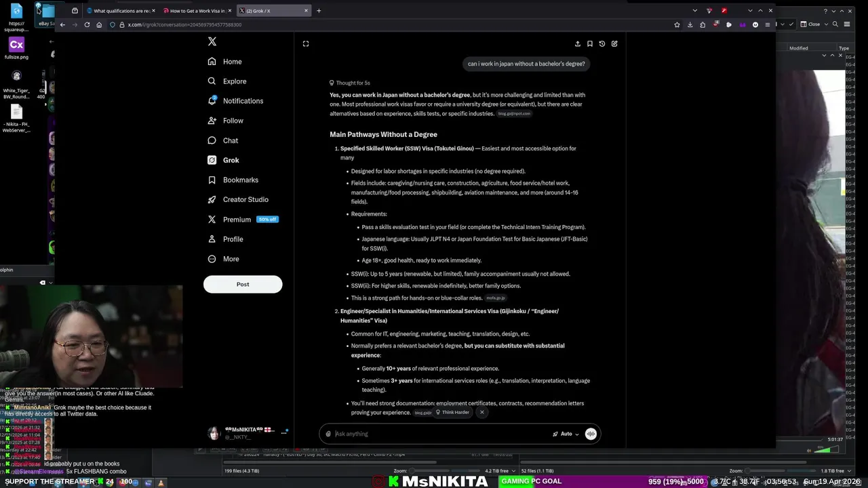The height and width of the screenshot is (488, 868).
Task: Dismiss the Think Harder chip with X
Action: (482, 412)
